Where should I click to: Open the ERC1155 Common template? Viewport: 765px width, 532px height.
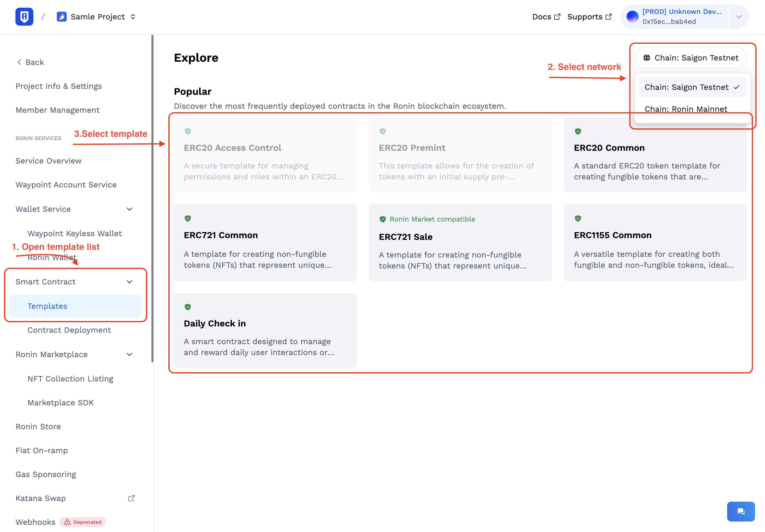click(655, 243)
